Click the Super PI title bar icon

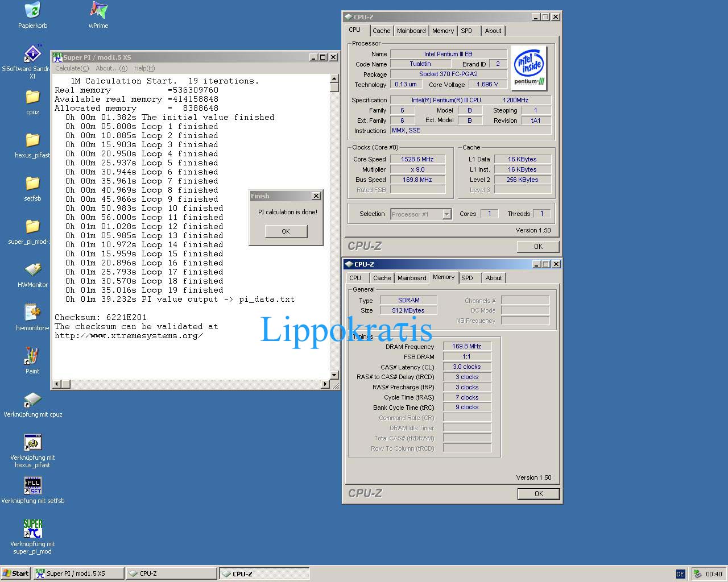(57, 57)
